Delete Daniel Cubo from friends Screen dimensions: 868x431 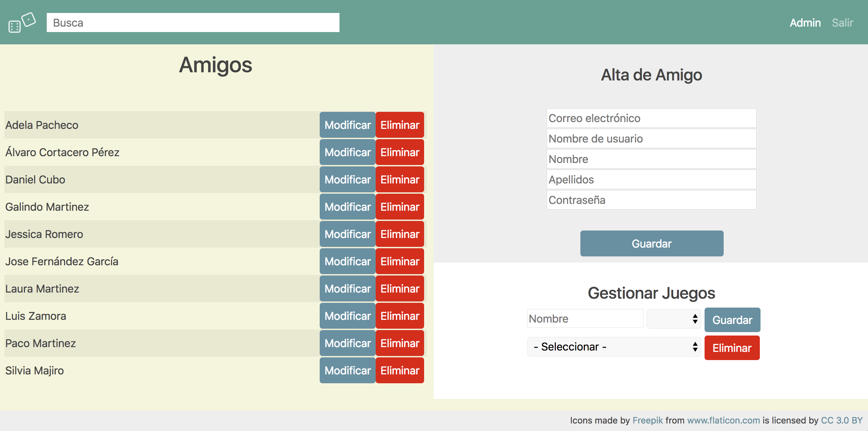pos(400,180)
